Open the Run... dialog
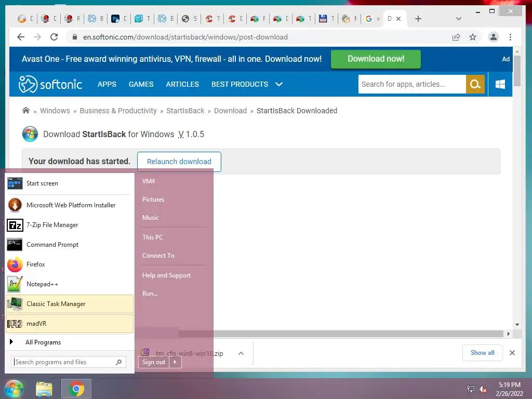Image resolution: width=532 pixels, height=399 pixels. tap(150, 294)
